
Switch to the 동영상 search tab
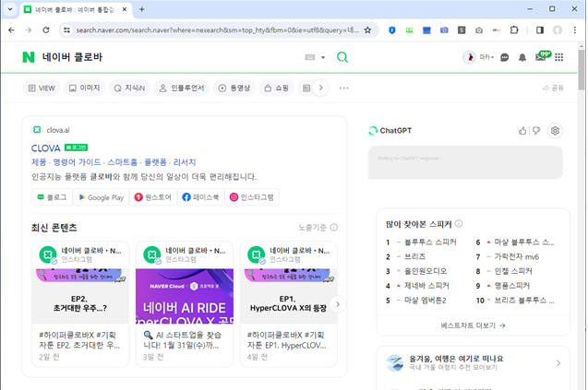tap(234, 88)
